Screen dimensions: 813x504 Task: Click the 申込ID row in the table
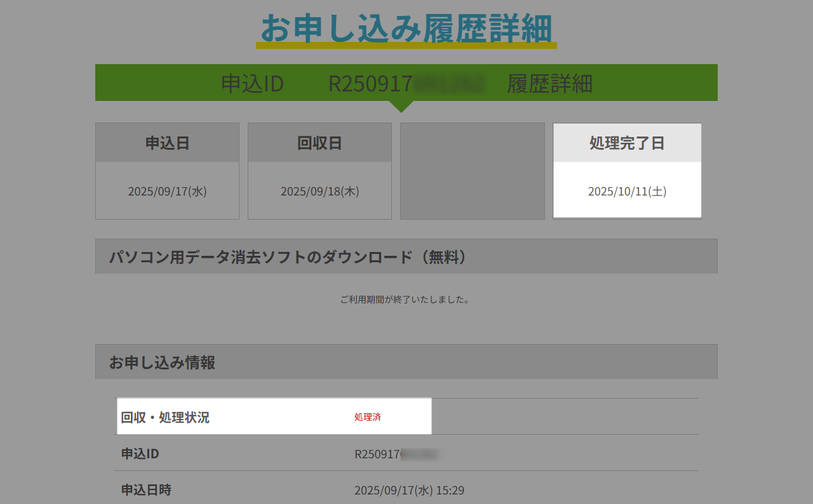(406, 453)
